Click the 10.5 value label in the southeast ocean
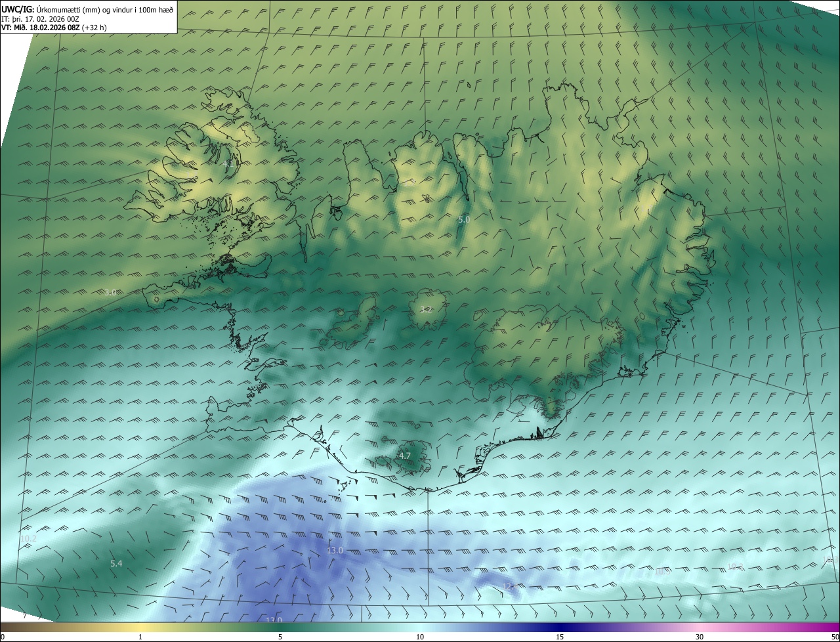Screen dimensions: 840x642 pyautogui.click(x=663, y=571)
